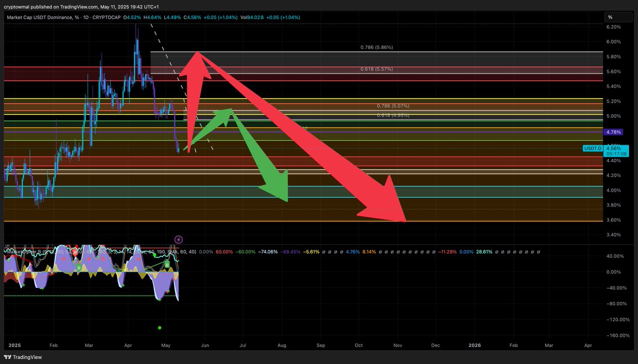The width and height of the screenshot is (638, 364).
Task: Click the 0.618 (4.95%) Fibonacci level label
Action: pyautogui.click(x=392, y=115)
